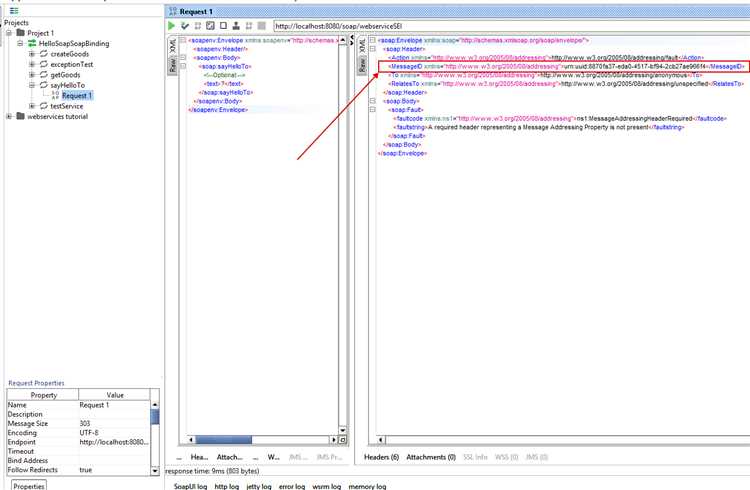Click the Message Size 303 value
The height and width of the screenshot is (490, 750).
click(114, 423)
